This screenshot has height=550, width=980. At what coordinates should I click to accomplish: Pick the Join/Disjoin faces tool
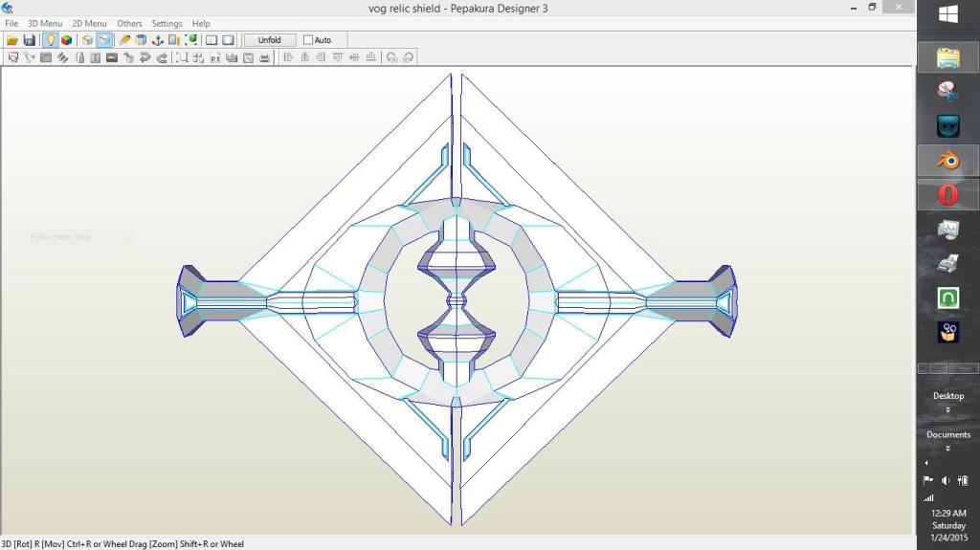(x=46, y=57)
